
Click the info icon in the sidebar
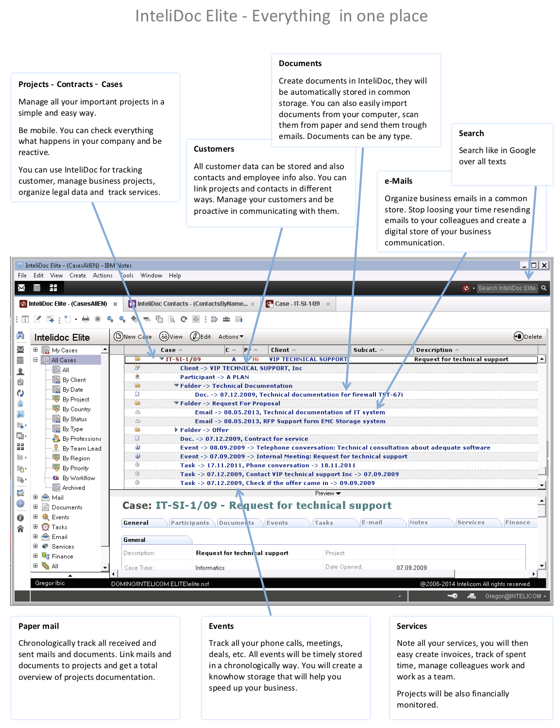coord(20,518)
